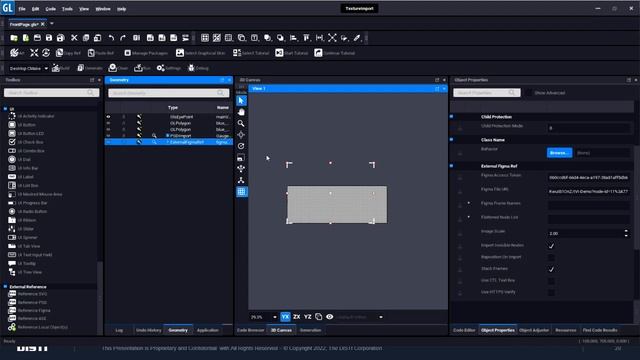Viewport: 640px width, 360px height.
Task: Switch to the Undo History tab
Action: [149, 330]
